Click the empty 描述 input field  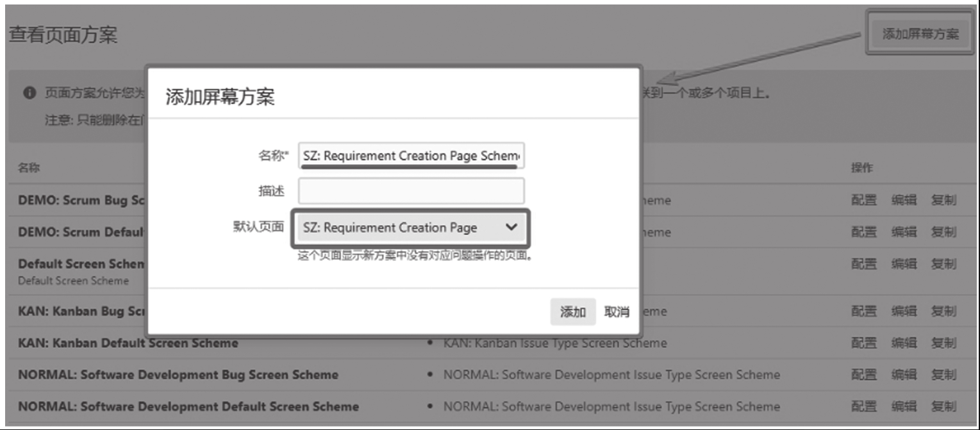(x=411, y=191)
